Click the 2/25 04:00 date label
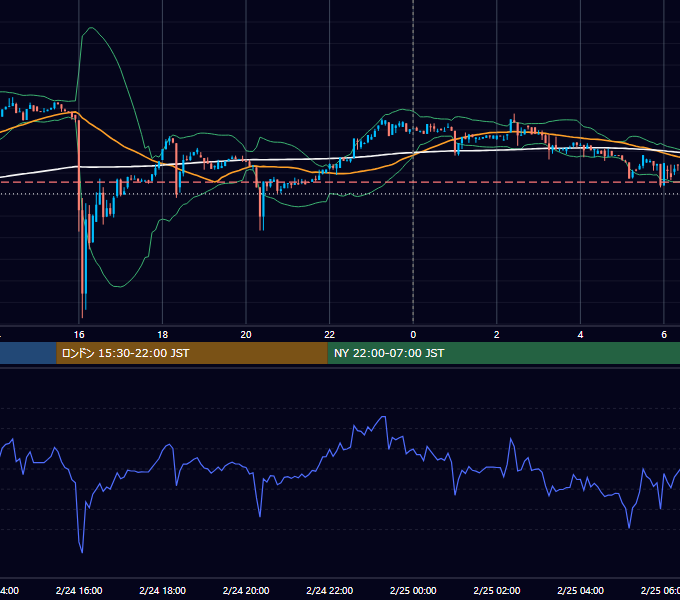The image size is (680, 600). coord(580,590)
